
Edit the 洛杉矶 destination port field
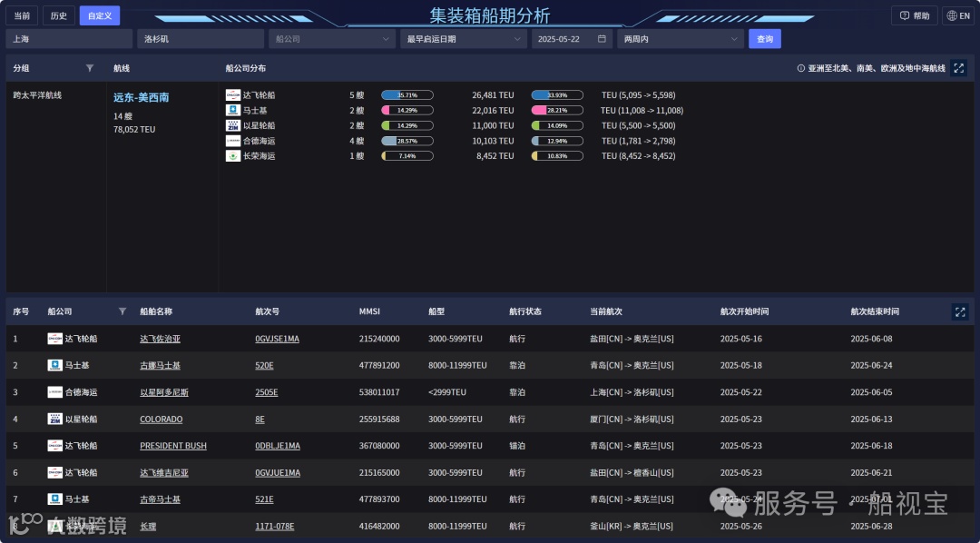[201, 39]
